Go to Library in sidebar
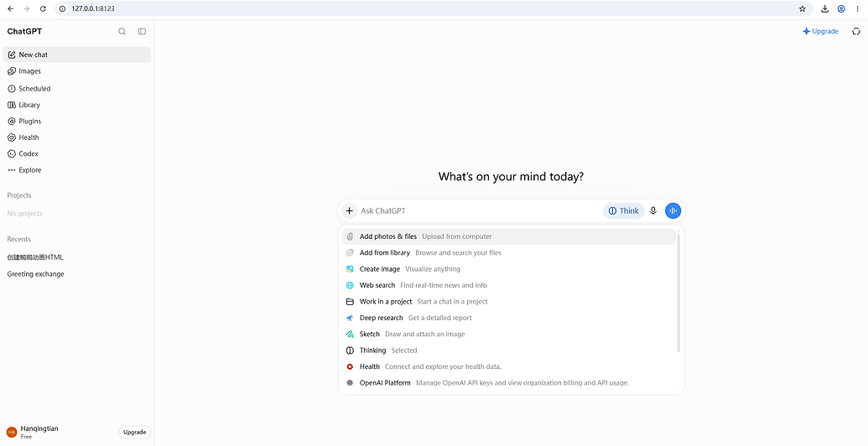The width and height of the screenshot is (868, 446). coord(76,105)
